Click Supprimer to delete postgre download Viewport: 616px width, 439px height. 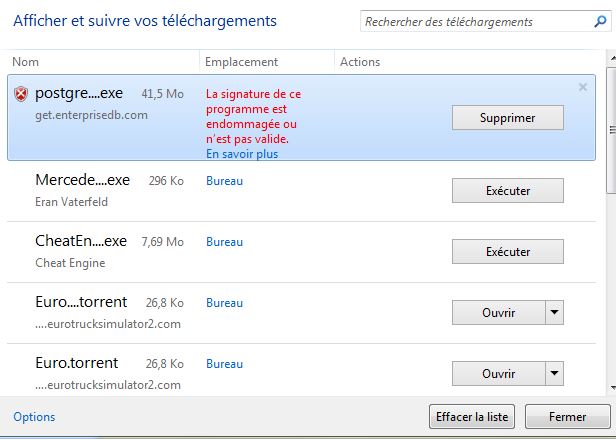(x=508, y=118)
